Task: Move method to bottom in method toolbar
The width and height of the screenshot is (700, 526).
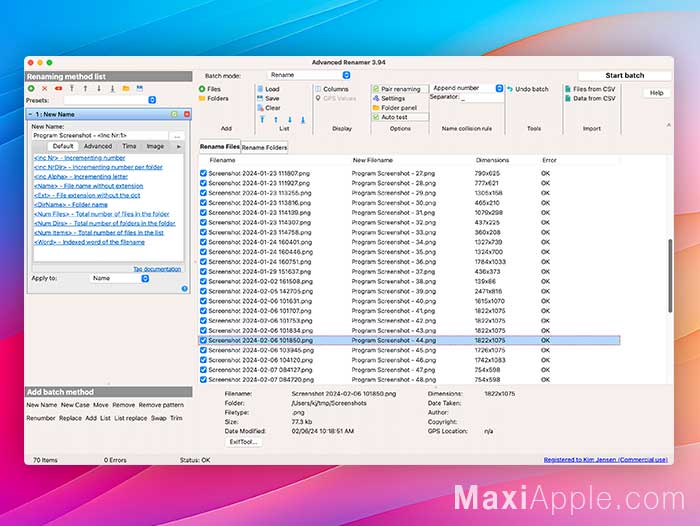Action: click(112, 88)
